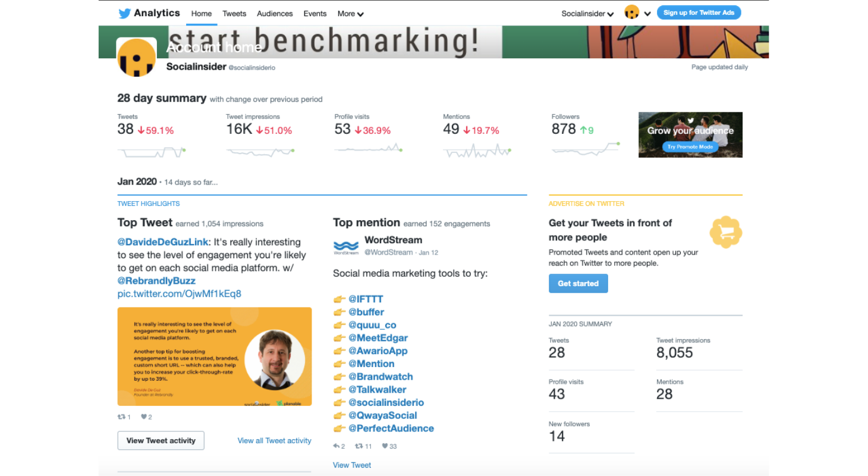Open the @Brandwatch mention link
Viewport: 868px width, 476px height.
click(x=380, y=377)
